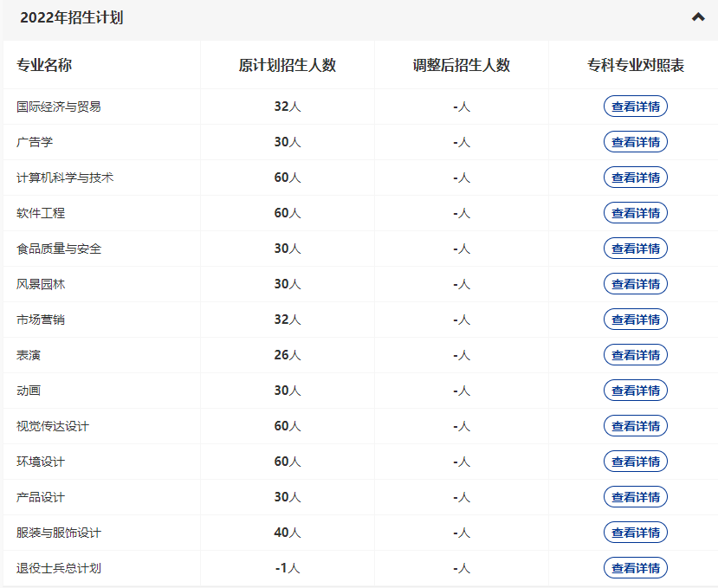Select the major name 食品质量与安全
This screenshot has width=718, height=588.
[59, 249]
